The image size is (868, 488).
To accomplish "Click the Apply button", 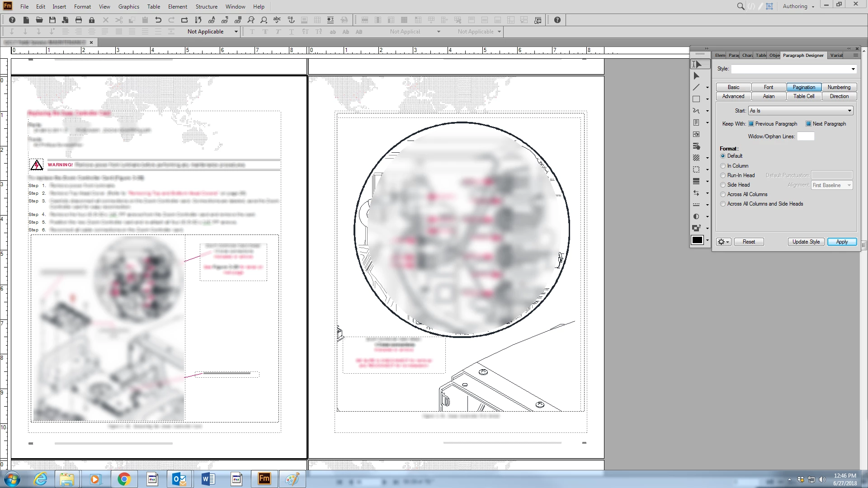I will click(x=842, y=242).
